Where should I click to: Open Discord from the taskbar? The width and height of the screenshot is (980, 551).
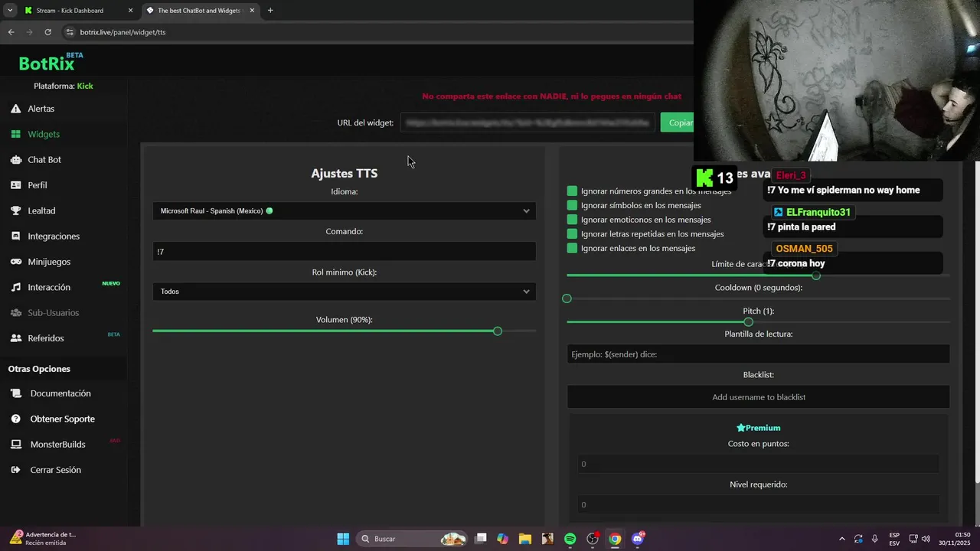pyautogui.click(x=638, y=539)
